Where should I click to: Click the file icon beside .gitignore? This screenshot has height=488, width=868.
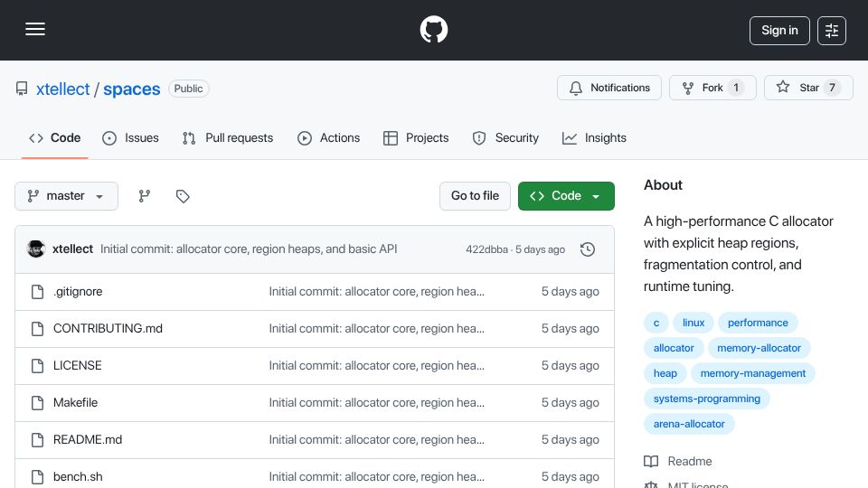click(38, 292)
